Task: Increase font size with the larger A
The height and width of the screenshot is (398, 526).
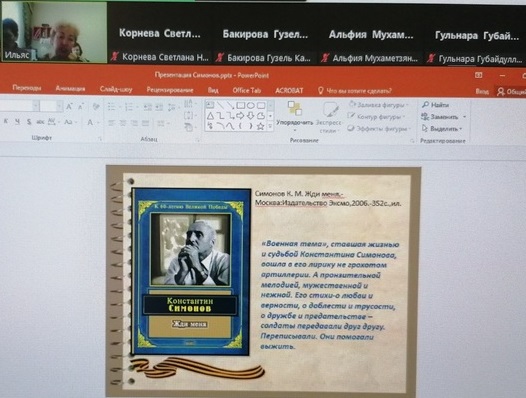Action: pos(69,107)
